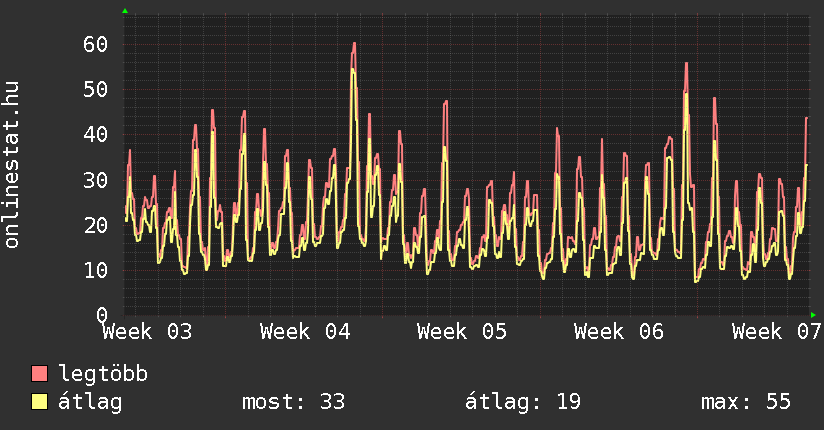
Task: Click the green arrow at x-axis end
Action: (x=813, y=315)
